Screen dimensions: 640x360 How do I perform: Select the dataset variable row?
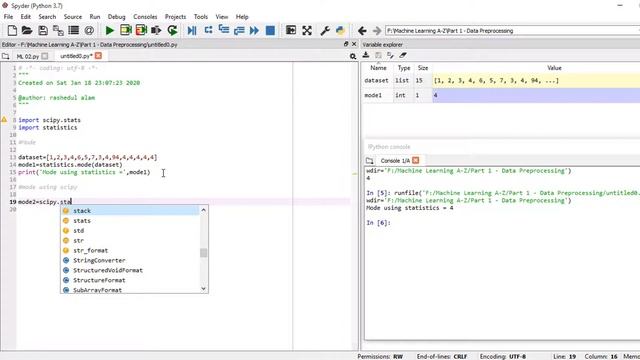501,81
